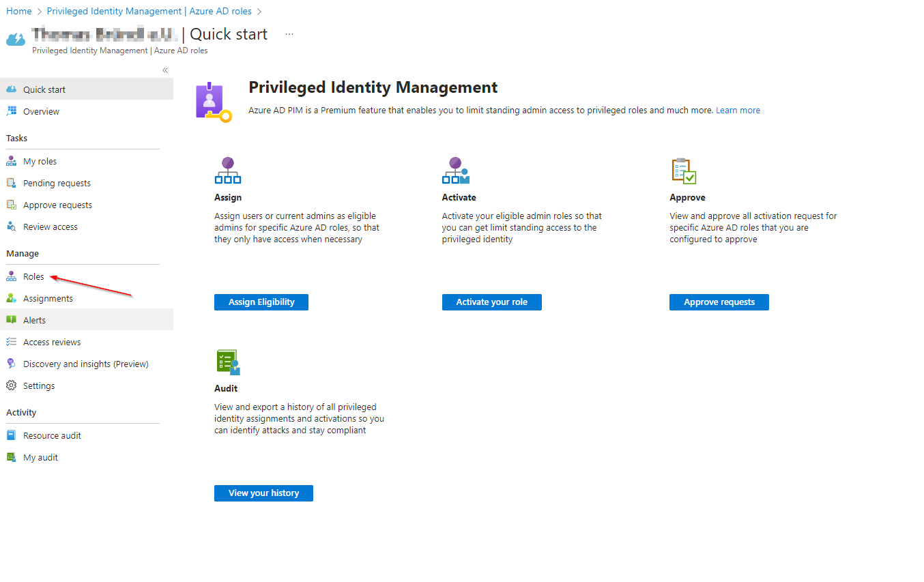Click View your history button
The image size is (924, 582).
(263, 493)
